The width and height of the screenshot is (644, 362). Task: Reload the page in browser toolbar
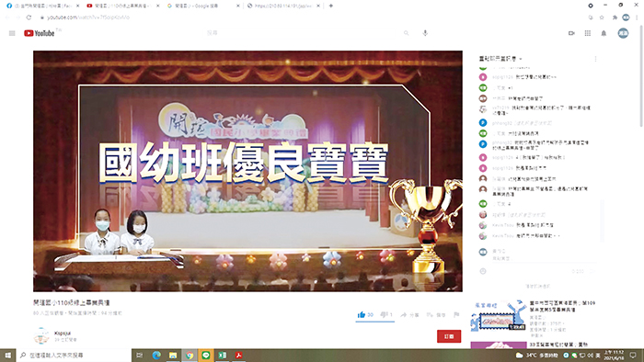[x=29, y=17]
